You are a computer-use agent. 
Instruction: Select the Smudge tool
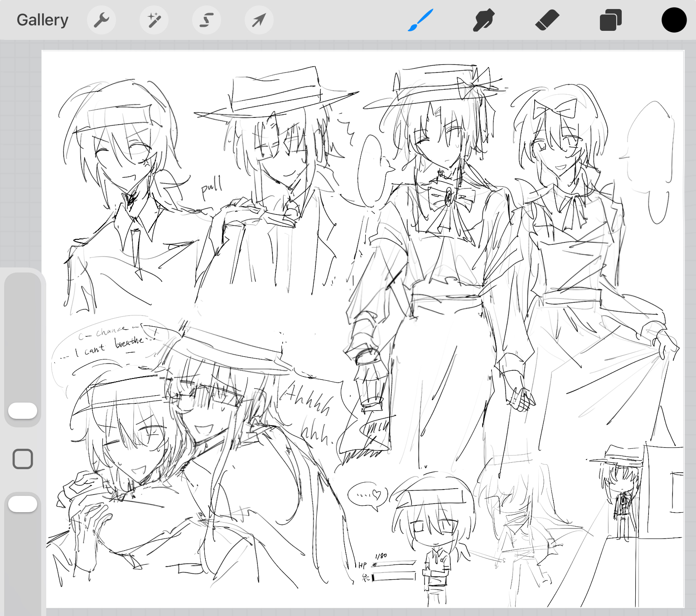(483, 20)
